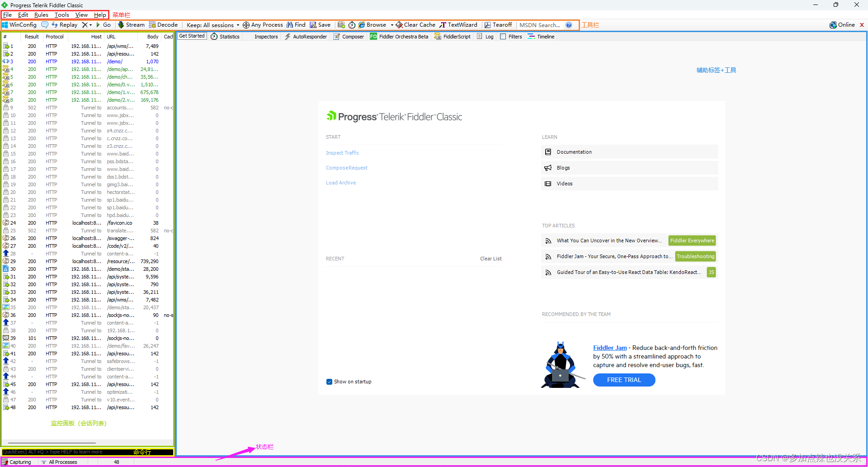Select session 24 /favicon.ico
This screenshot has height=467, width=868.
[x=88, y=223]
